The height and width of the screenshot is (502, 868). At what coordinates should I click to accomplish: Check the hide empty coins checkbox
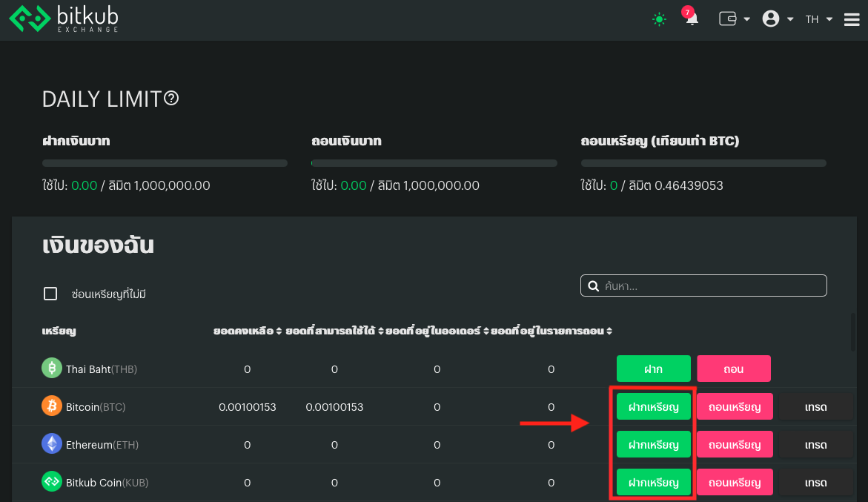pos(50,294)
